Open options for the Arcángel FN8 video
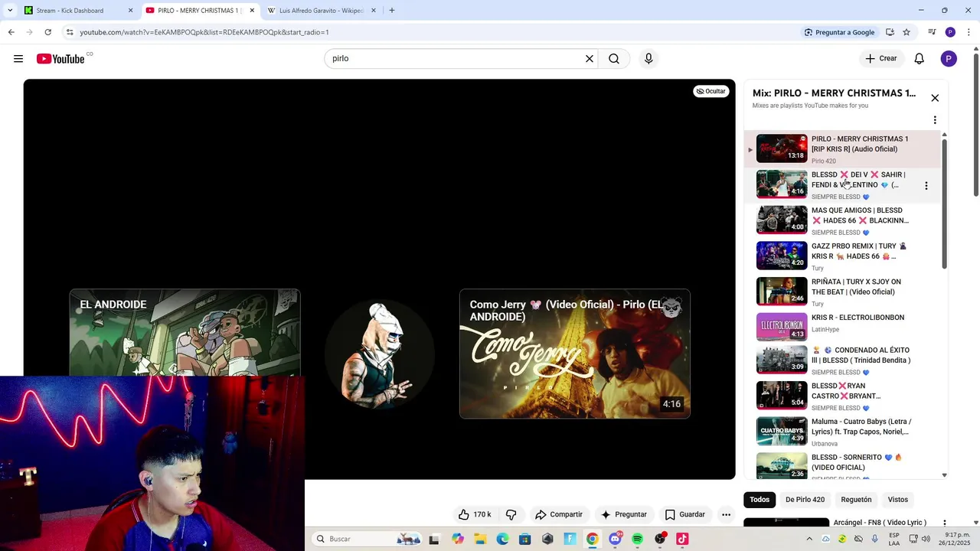 tap(945, 523)
